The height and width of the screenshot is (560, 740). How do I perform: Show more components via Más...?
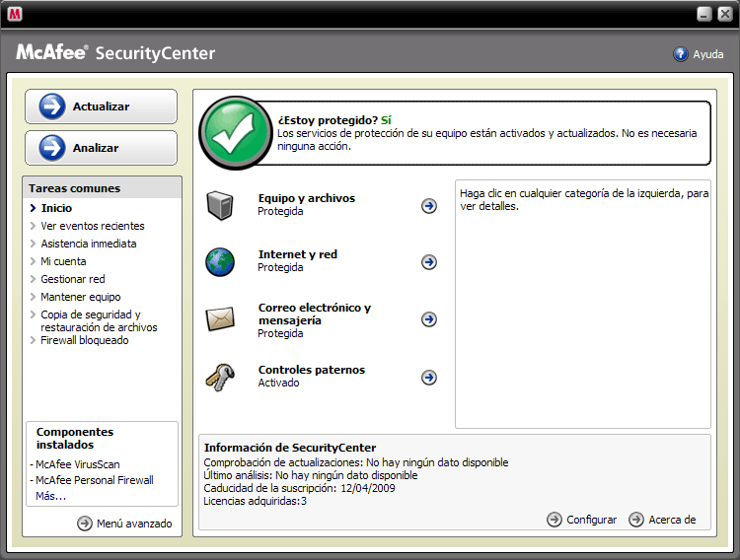click(51, 496)
